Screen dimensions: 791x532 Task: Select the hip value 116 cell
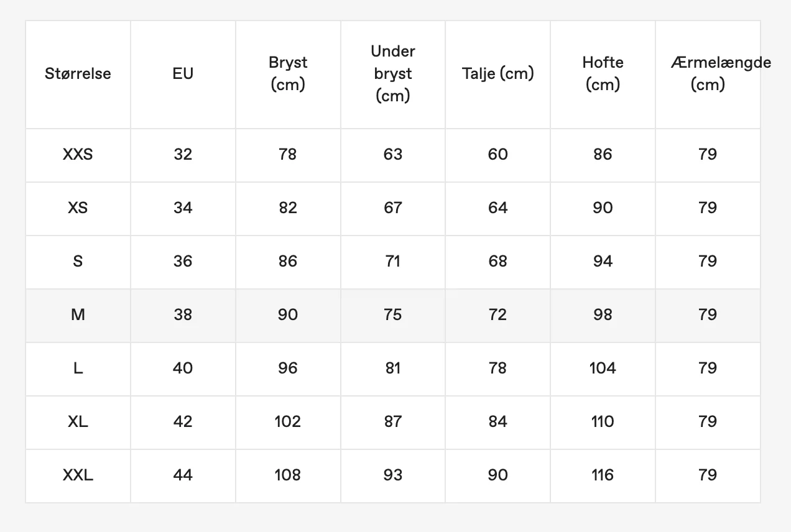(603, 475)
